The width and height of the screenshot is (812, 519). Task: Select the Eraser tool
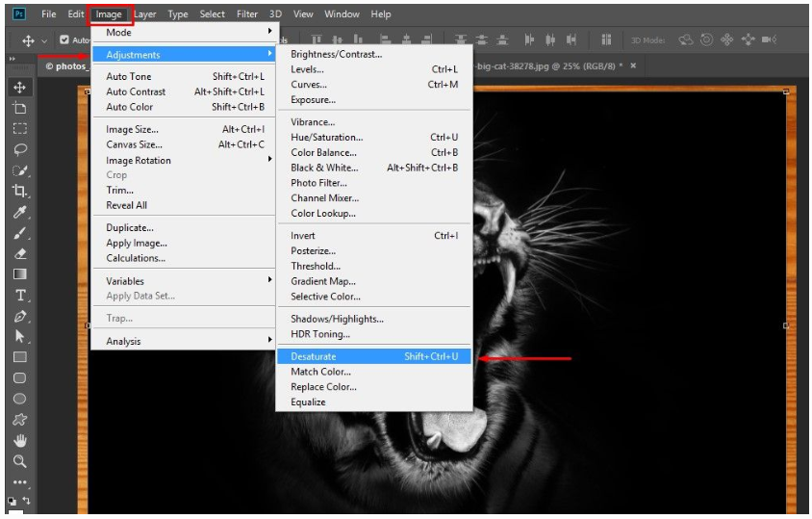(19, 253)
